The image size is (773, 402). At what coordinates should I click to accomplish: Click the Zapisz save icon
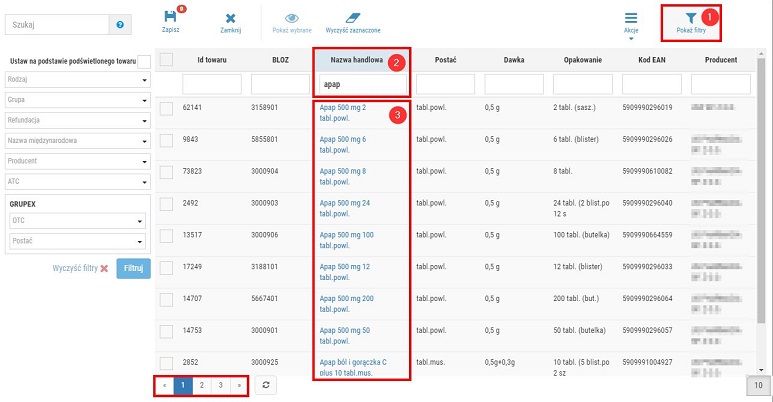[170, 16]
